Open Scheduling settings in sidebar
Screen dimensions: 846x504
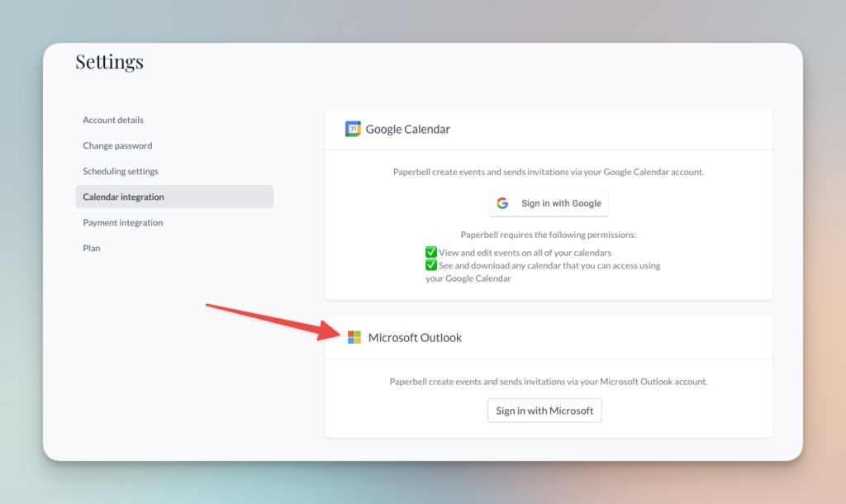click(121, 171)
